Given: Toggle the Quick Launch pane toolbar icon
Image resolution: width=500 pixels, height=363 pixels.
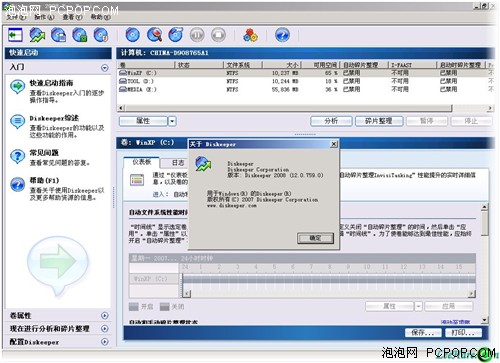Looking at the screenshot, I should (15, 35).
